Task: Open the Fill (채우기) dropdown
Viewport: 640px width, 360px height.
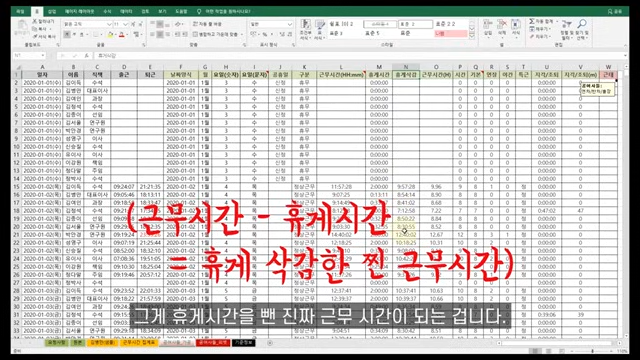Action: [x=539, y=29]
